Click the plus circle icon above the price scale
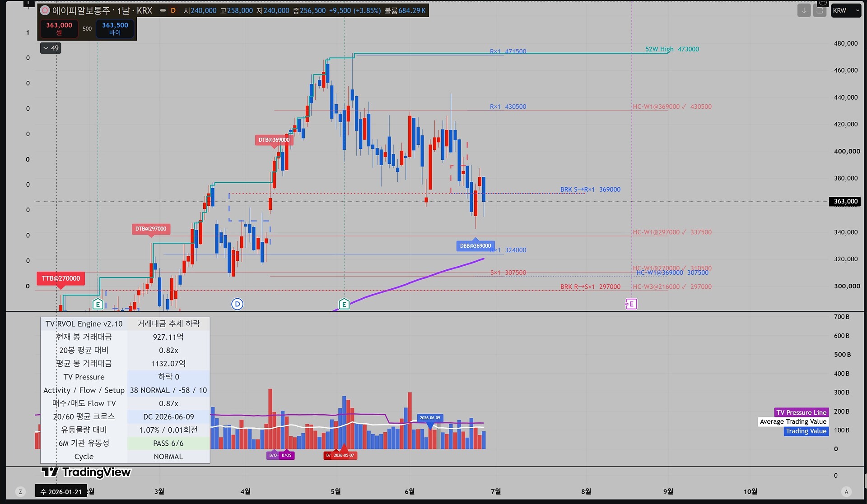Viewport: 867px width, 504px height. click(823, 2)
